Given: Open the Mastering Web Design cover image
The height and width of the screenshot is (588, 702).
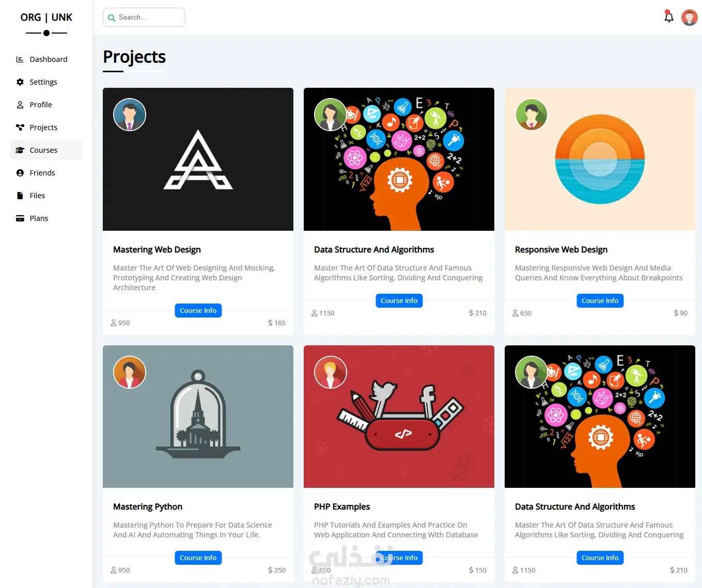Looking at the screenshot, I should tap(198, 170).
